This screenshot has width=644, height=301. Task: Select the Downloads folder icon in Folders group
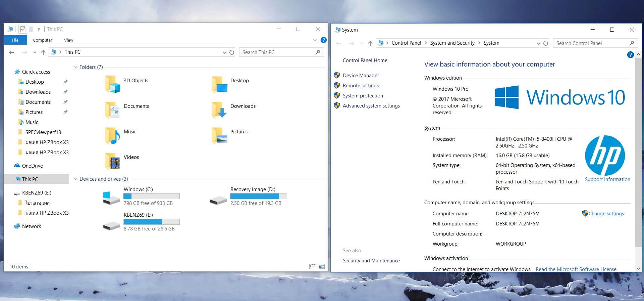220,110
